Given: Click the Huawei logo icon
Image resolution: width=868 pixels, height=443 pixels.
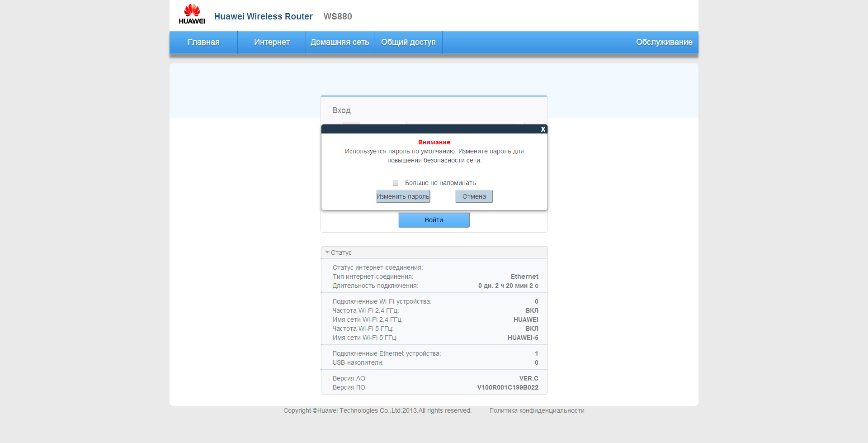Looking at the screenshot, I should click(192, 14).
